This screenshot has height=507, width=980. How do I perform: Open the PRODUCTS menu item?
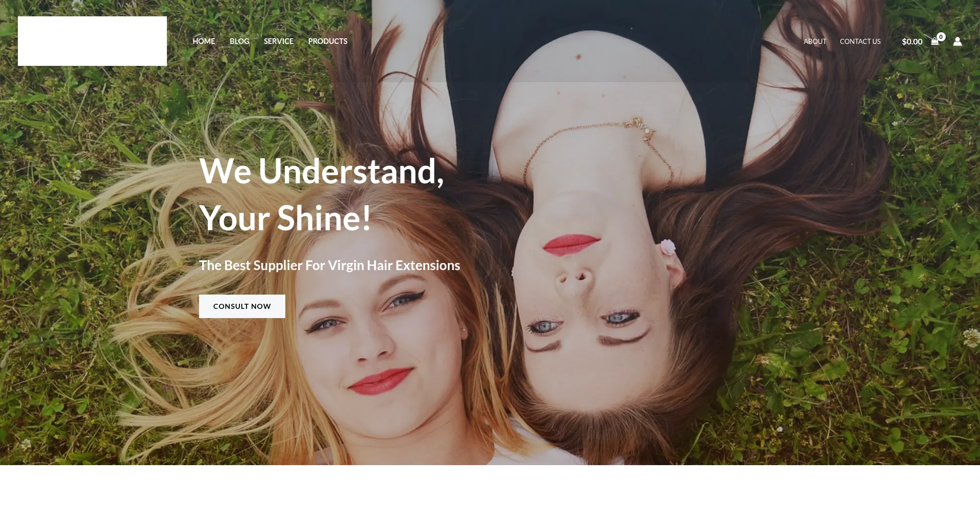[x=328, y=41]
